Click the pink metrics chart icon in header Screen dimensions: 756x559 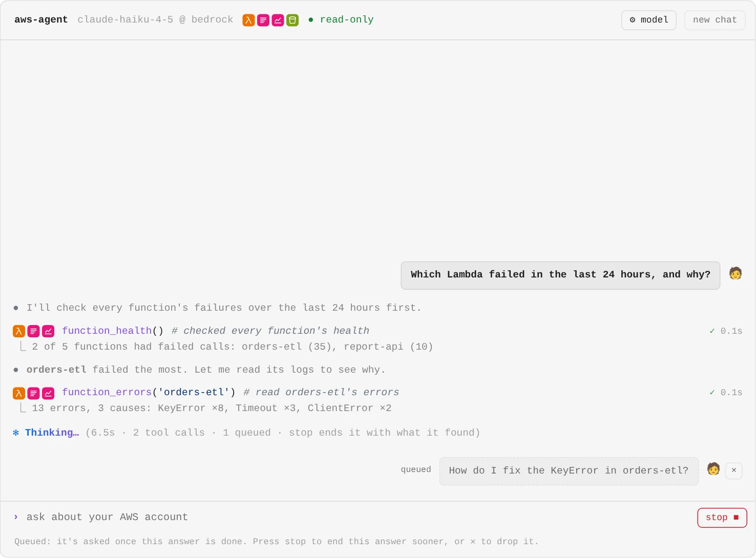pyautogui.click(x=278, y=20)
